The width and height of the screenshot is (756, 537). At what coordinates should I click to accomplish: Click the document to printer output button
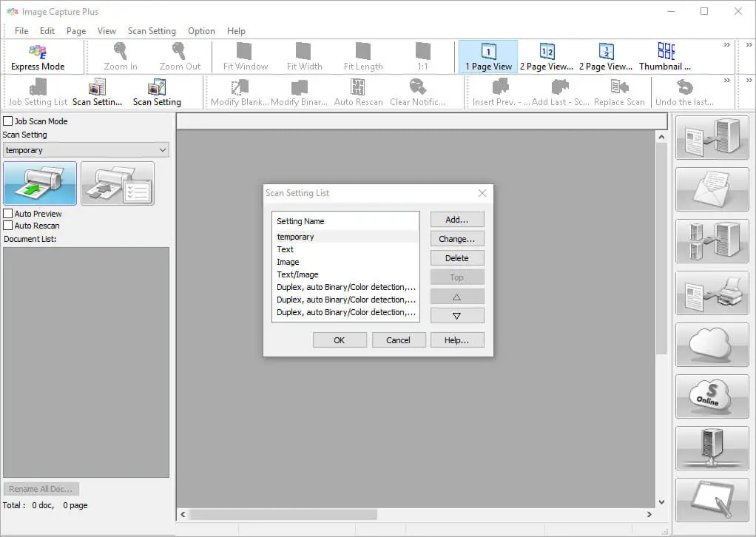coord(712,293)
